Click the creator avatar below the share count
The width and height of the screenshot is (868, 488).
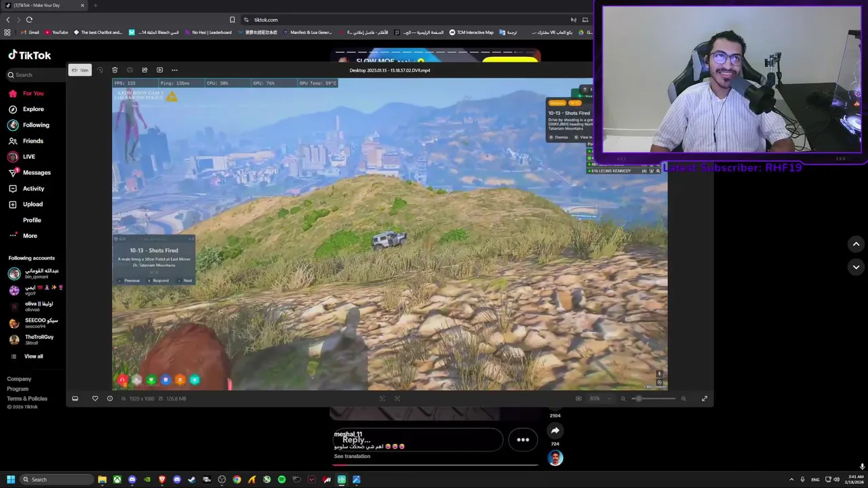555,458
